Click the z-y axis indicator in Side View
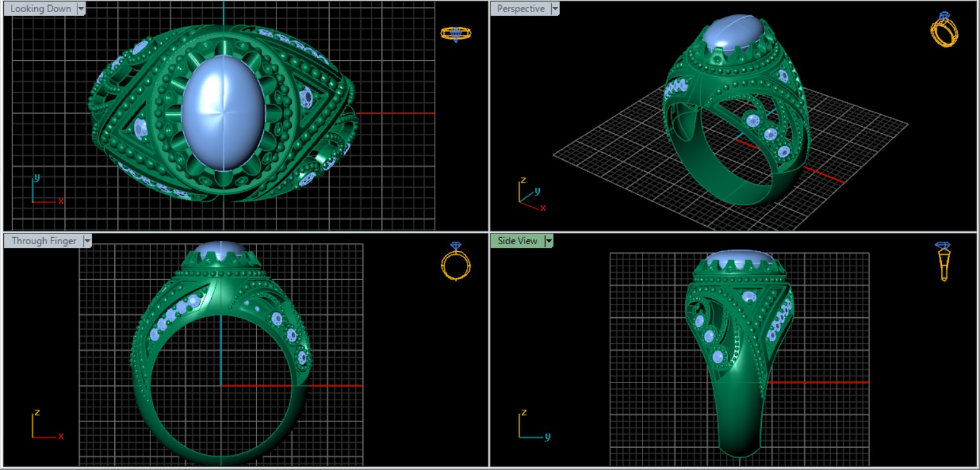Screen dimensions: 980x470 (533, 424)
